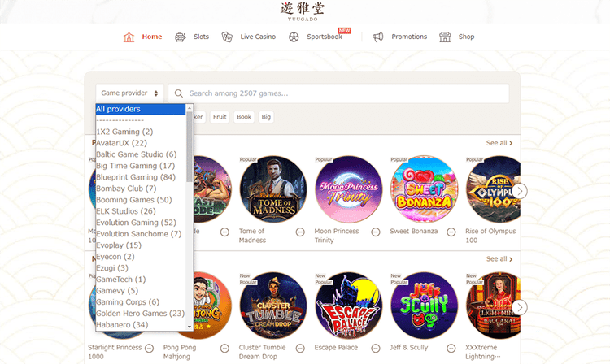This screenshot has width=610, height=364.
Task: Click the Promotions megaphone icon
Action: (377, 37)
